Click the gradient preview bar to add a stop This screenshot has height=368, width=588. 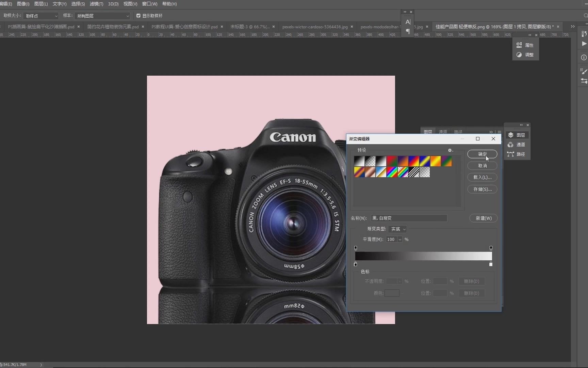[423, 256]
